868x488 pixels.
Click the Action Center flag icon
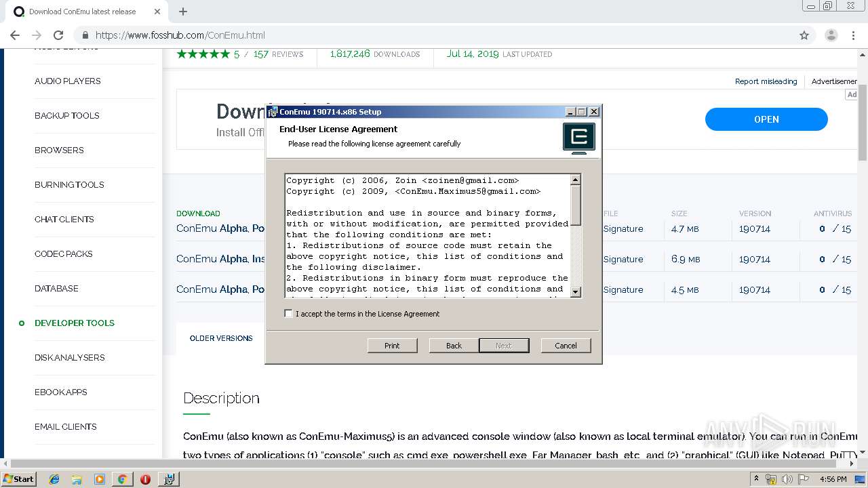coord(803,479)
